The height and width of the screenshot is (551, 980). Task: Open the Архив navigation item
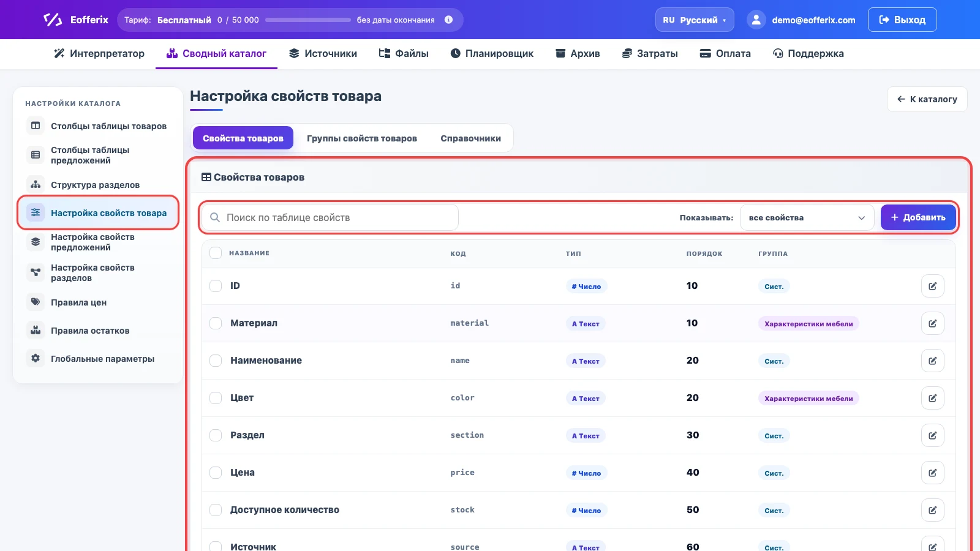578,53
